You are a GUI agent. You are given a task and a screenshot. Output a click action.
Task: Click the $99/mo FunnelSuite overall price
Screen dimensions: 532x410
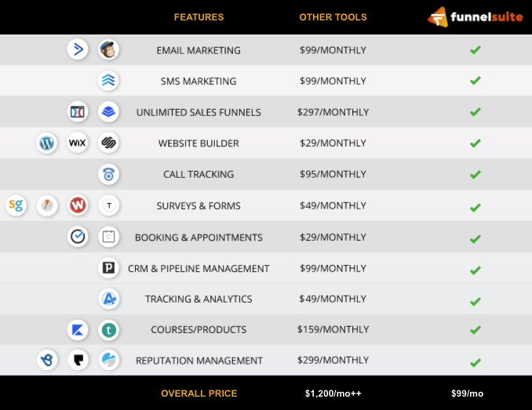467,394
